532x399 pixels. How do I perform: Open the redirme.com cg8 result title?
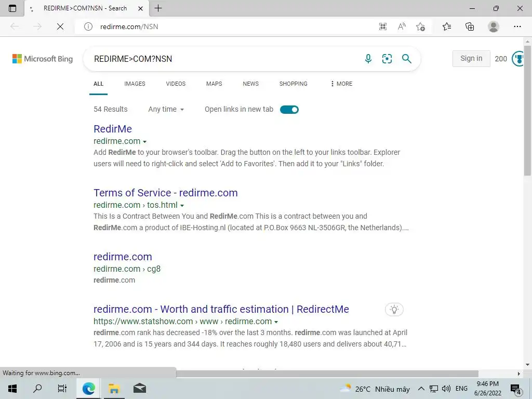coord(123,257)
